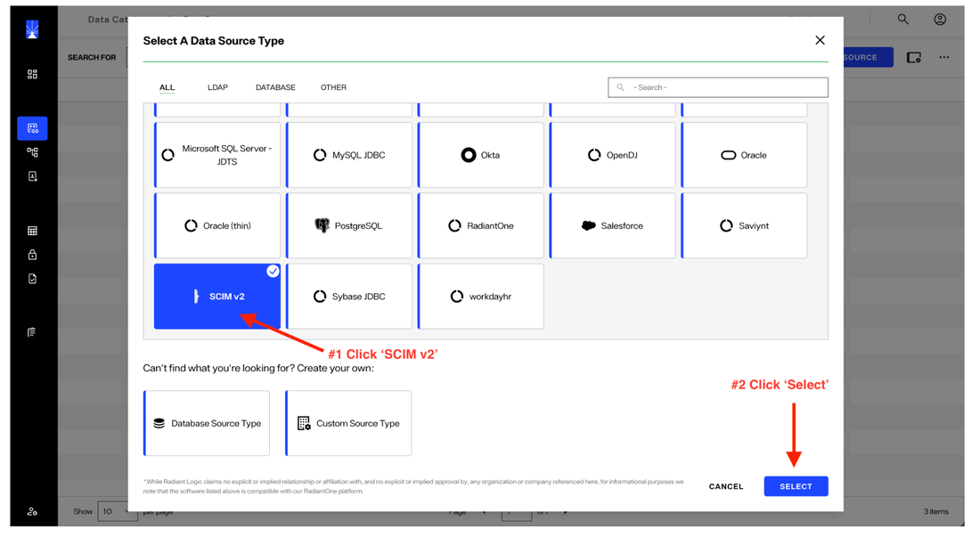This screenshot has width=980, height=537.
Task: Open the user account profile icon
Action: pyautogui.click(x=939, y=20)
